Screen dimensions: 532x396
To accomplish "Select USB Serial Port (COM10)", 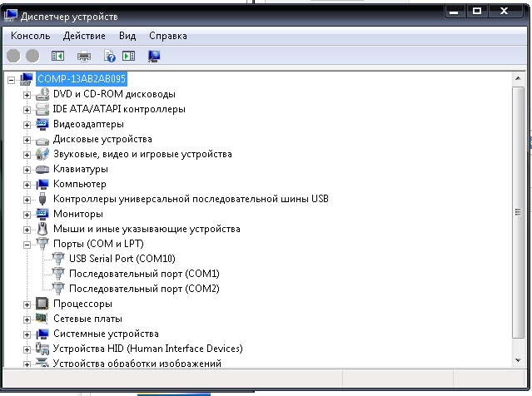I will coord(122,259).
